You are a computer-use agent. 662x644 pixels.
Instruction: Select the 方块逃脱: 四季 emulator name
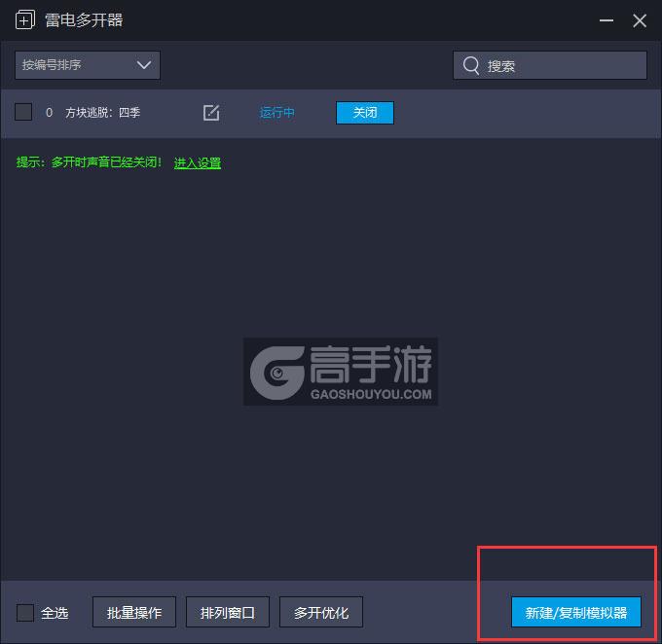pos(102,113)
